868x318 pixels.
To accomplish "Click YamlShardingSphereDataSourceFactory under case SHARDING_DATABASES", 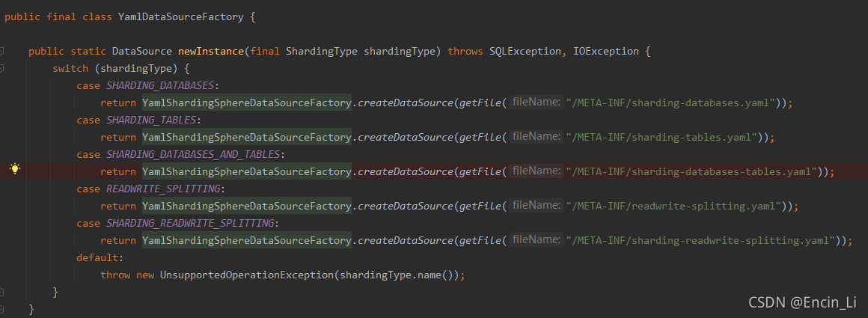I will (x=246, y=103).
